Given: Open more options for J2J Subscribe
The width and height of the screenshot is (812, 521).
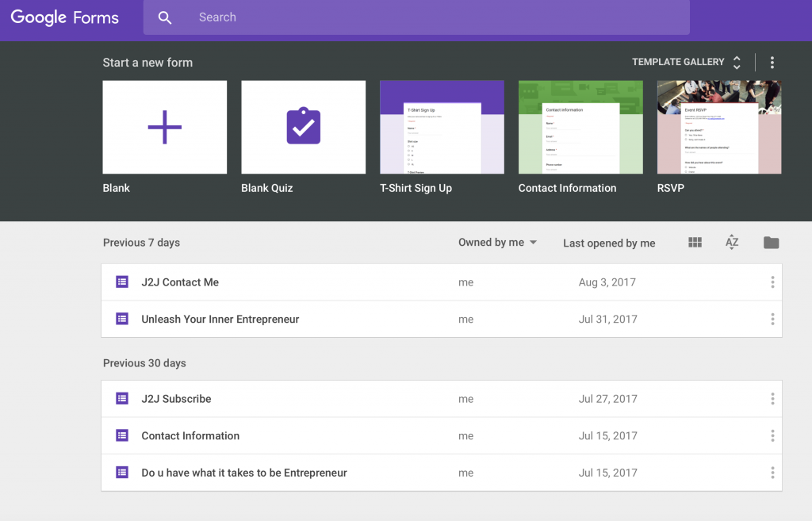Looking at the screenshot, I should [772, 399].
